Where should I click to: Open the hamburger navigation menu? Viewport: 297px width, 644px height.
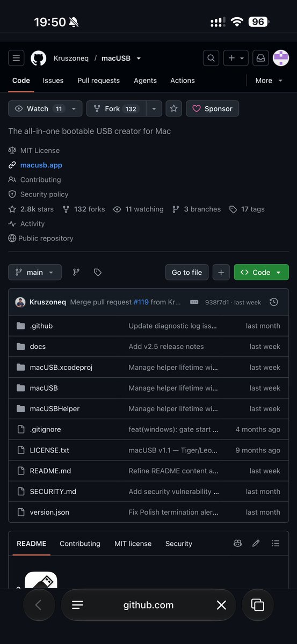click(x=16, y=58)
